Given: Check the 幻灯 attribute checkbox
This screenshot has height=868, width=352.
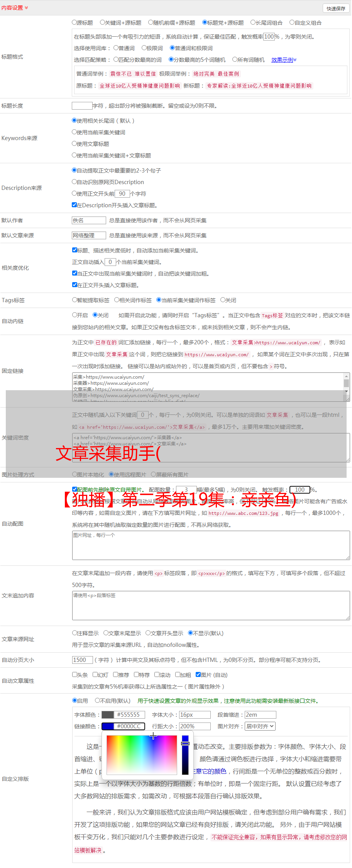Looking at the screenshot, I should point(95,675).
